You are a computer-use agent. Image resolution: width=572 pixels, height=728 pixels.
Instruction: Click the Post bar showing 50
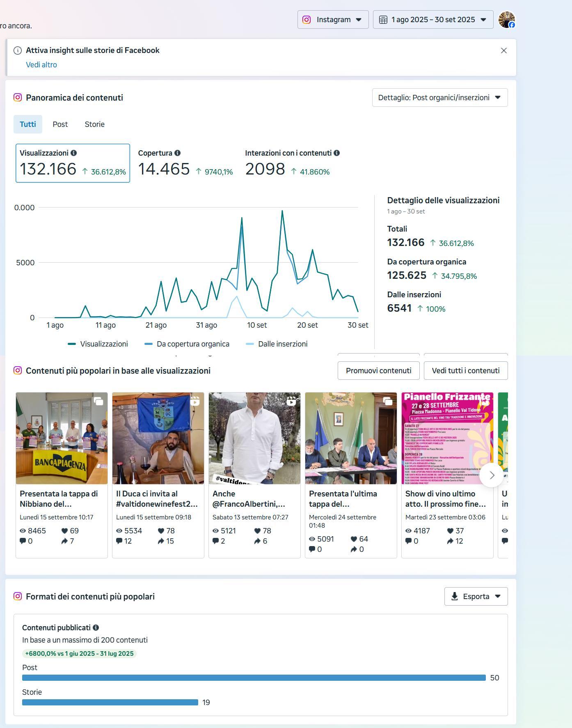[x=254, y=678]
